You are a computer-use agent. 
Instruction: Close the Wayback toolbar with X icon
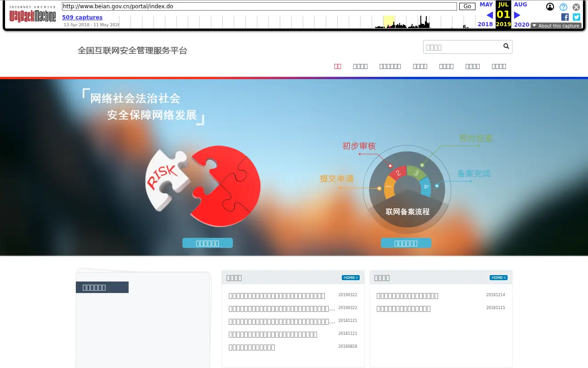(x=576, y=7)
